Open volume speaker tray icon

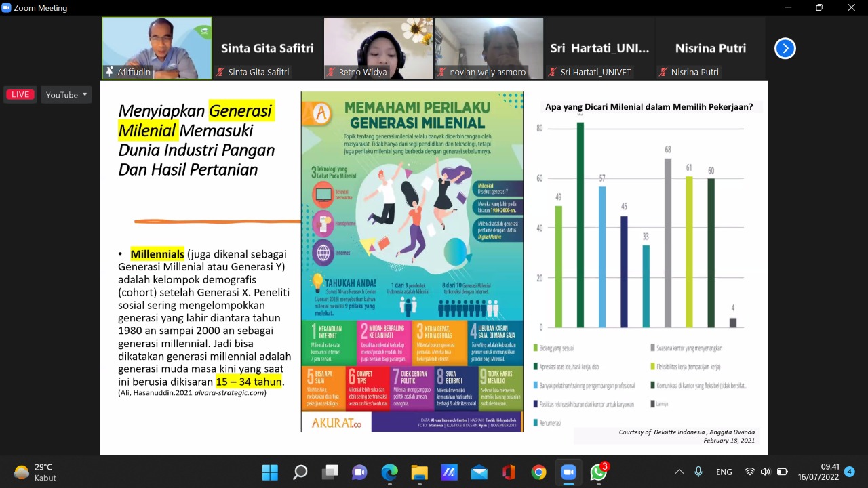[766, 472]
